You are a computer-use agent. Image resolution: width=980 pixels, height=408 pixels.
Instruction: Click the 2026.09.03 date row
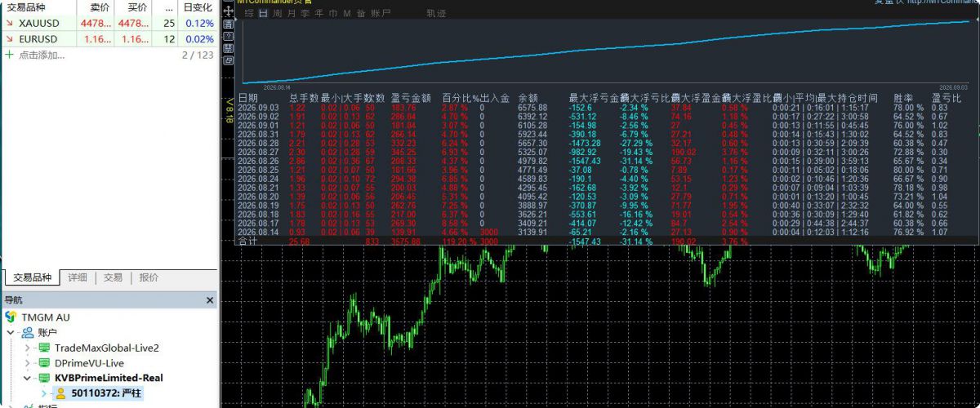(258, 108)
